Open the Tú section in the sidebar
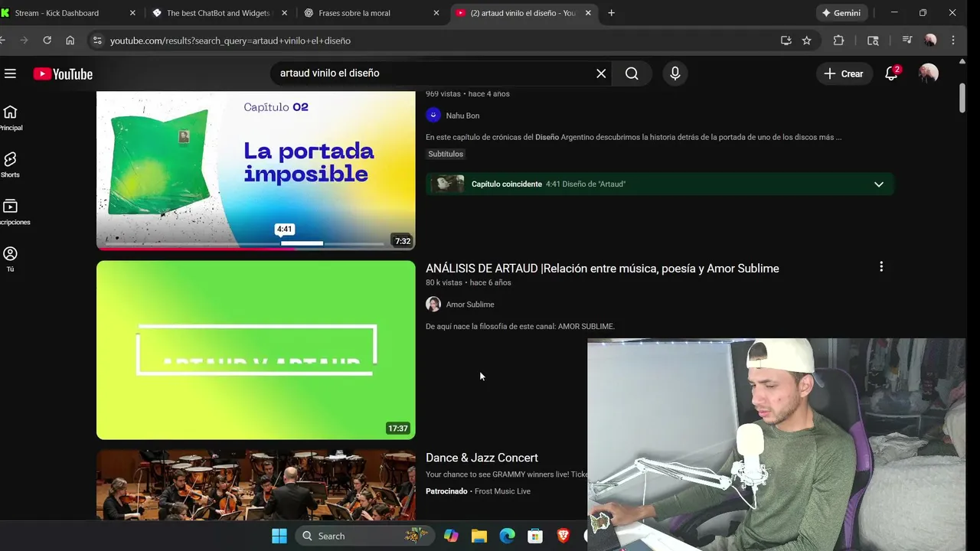 (x=11, y=259)
